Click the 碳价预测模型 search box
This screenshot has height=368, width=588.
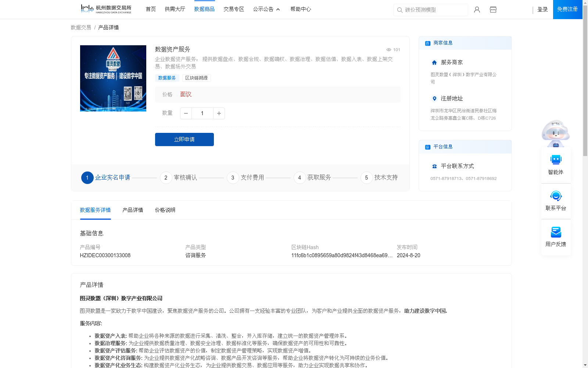click(431, 10)
